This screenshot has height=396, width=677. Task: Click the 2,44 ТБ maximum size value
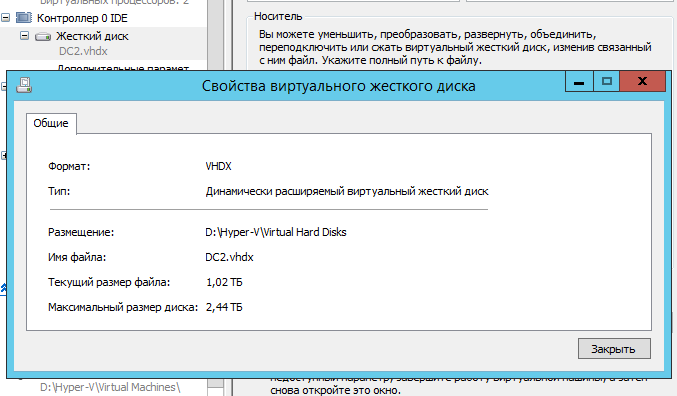[x=224, y=307]
